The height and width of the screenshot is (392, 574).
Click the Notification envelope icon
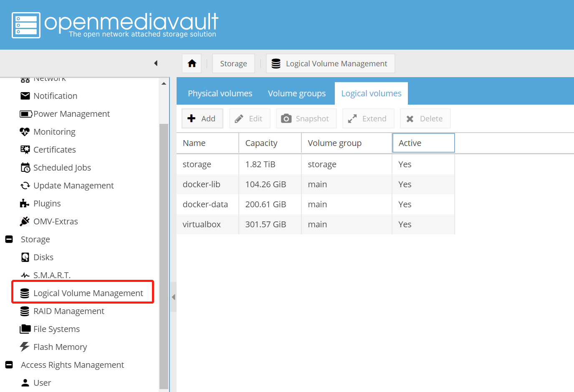click(25, 96)
